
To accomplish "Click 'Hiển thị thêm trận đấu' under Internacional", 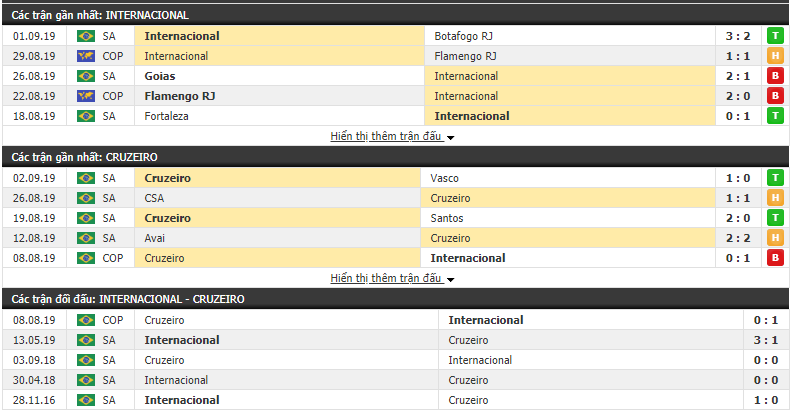I will [x=386, y=136].
